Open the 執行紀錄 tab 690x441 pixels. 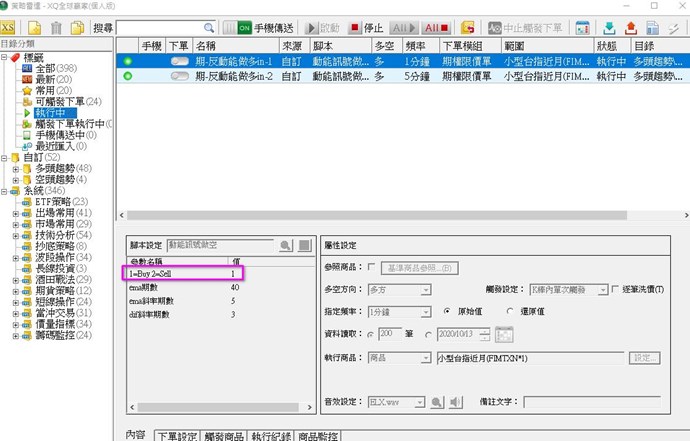[x=271, y=435]
